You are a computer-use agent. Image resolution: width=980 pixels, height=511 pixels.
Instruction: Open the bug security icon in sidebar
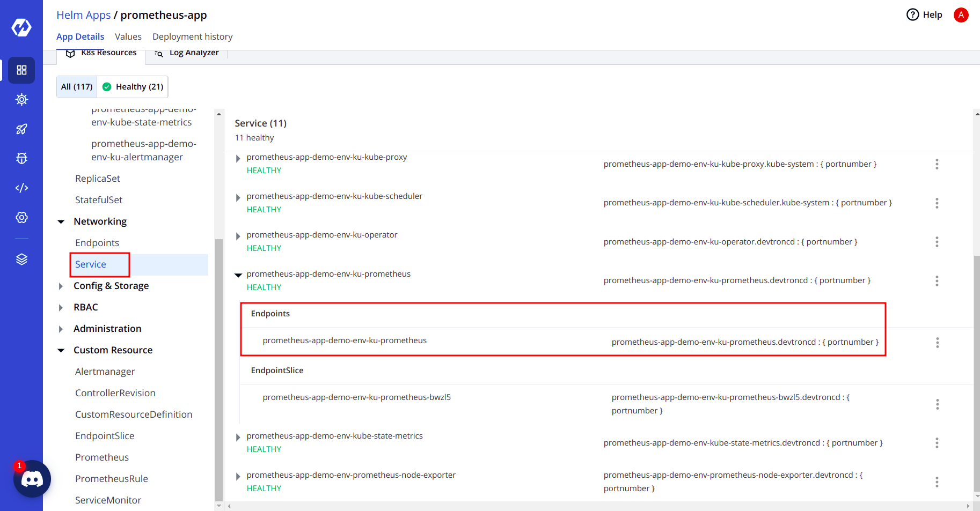21,158
